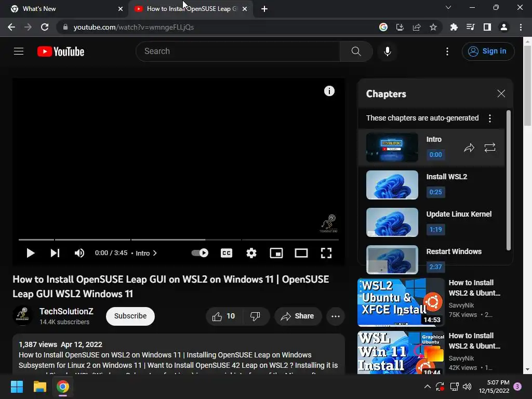Toggle the autoplay switch
This screenshot has width=532, height=399.
point(200,253)
